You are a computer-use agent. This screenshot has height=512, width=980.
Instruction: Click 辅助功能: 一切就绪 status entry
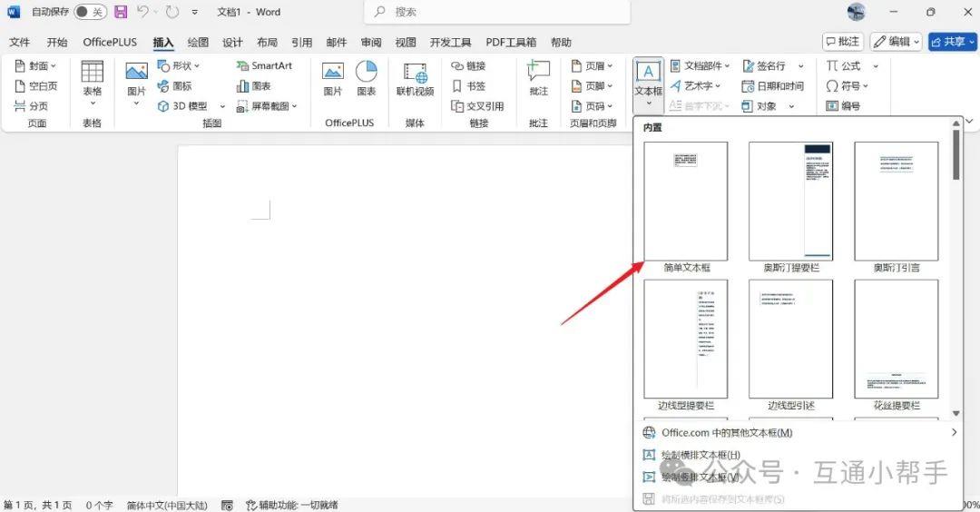[292, 505]
